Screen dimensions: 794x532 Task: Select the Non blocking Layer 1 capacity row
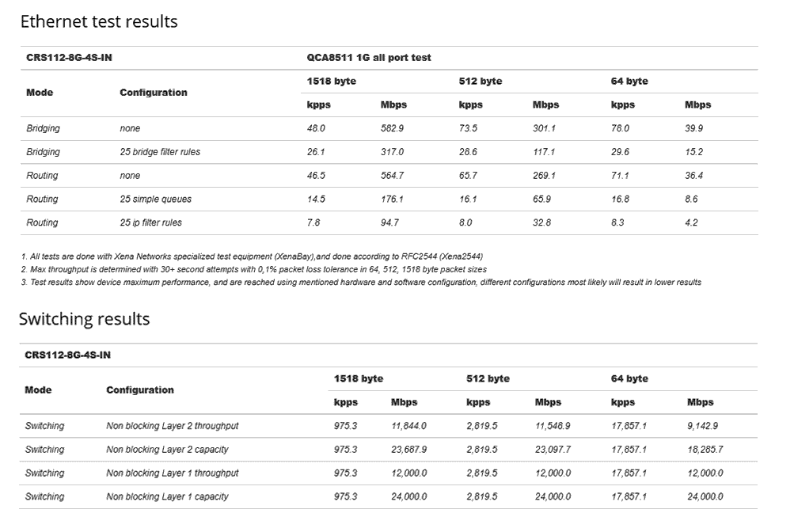pos(389,496)
